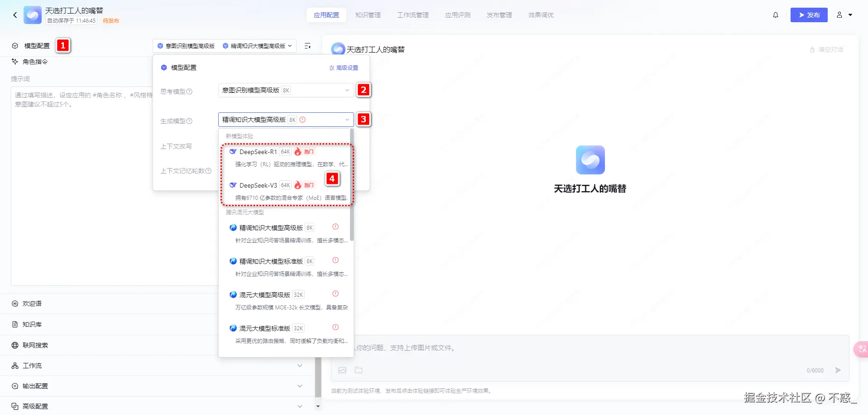The image size is (868, 415).
Task: Open the 发布管理 tab
Action: pos(499,15)
